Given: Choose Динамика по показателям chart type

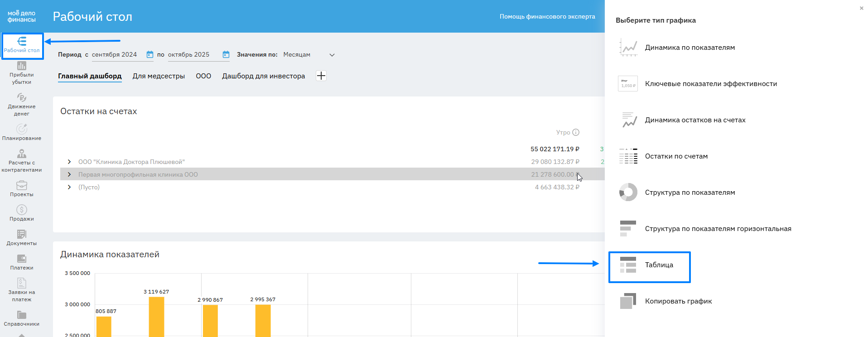Looking at the screenshot, I should 677,48.
